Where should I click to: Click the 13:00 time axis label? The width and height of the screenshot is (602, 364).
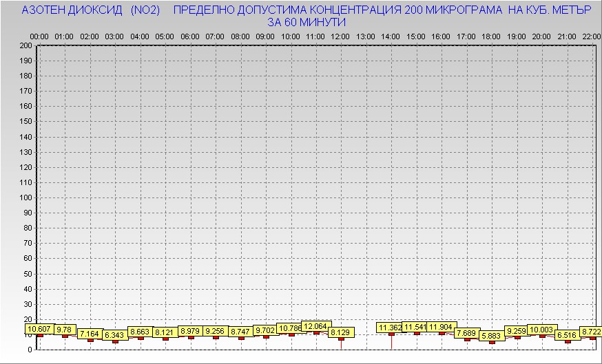tap(366, 36)
